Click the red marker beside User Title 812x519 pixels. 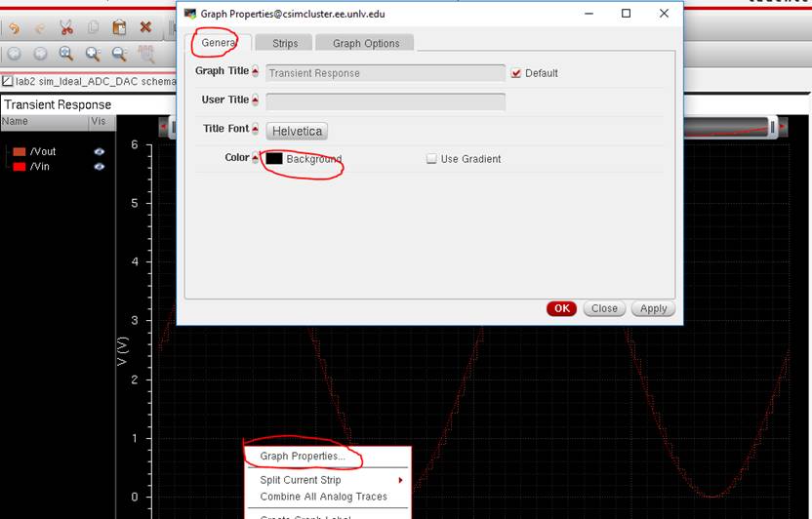coord(256,100)
